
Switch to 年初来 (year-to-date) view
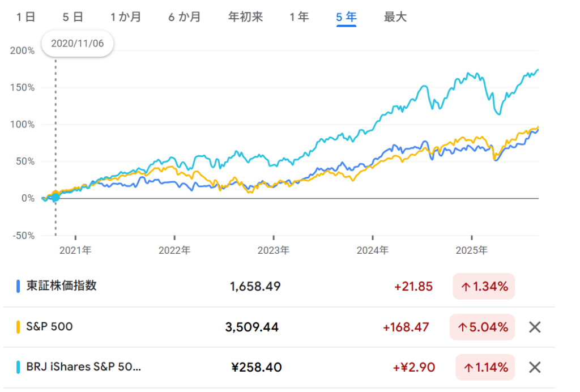tap(245, 17)
